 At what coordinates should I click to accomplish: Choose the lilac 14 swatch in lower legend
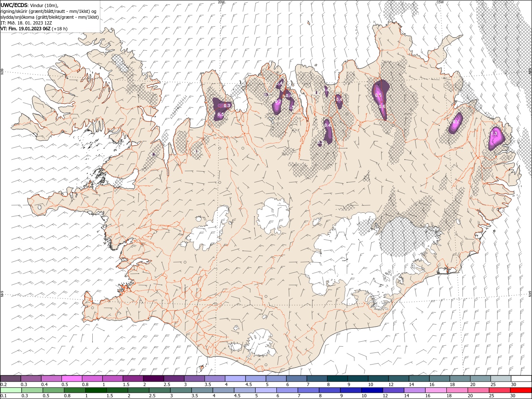pyautogui.click(x=414, y=390)
